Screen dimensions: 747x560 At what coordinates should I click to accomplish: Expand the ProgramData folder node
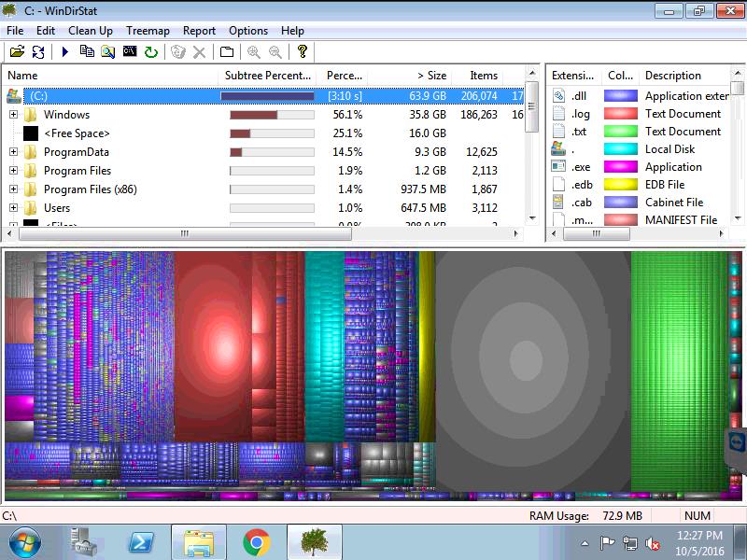pos(13,152)
